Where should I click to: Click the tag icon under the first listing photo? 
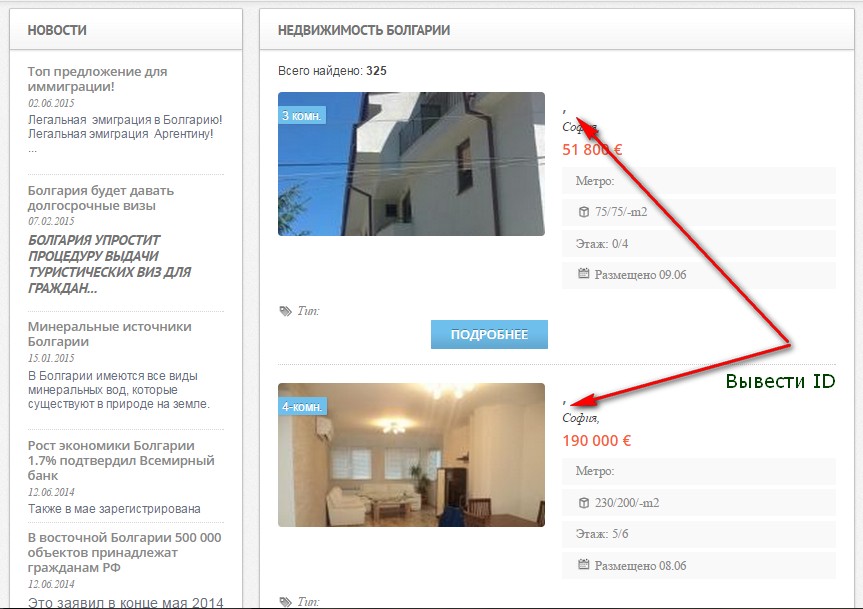[286, 311]
